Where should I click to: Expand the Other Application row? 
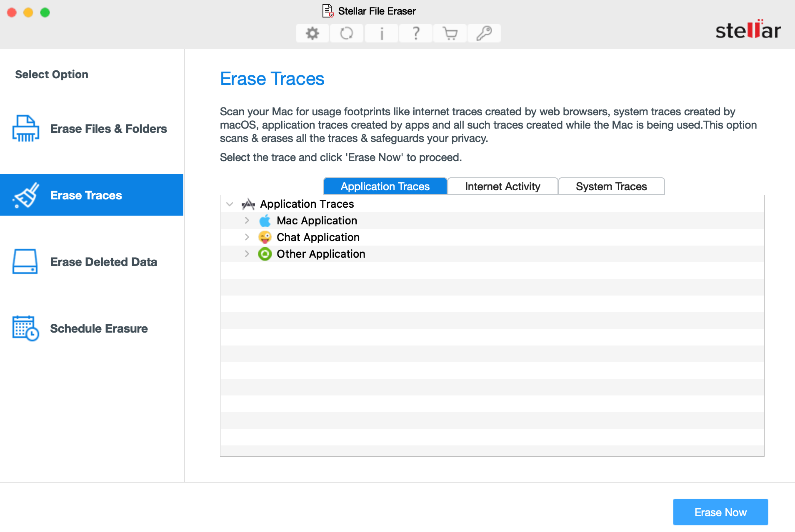point(247,254)
